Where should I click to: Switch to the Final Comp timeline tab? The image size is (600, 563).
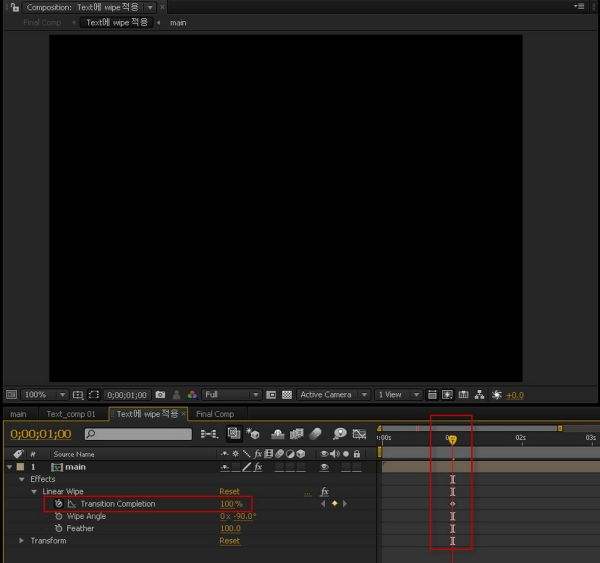[x=215, y=414]
